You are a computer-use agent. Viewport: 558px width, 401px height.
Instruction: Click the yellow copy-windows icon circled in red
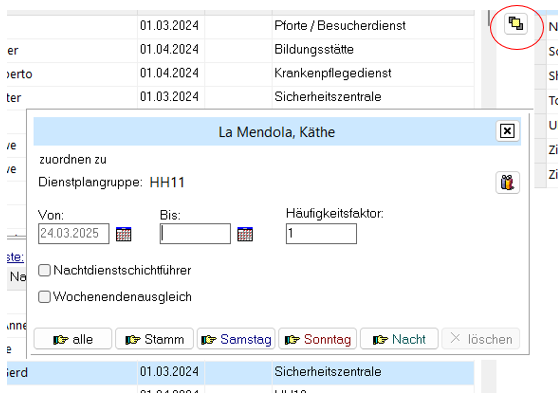point(516,24)
